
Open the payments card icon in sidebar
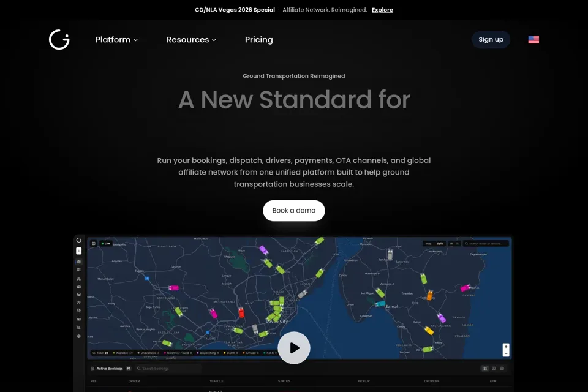coord(79,319)
